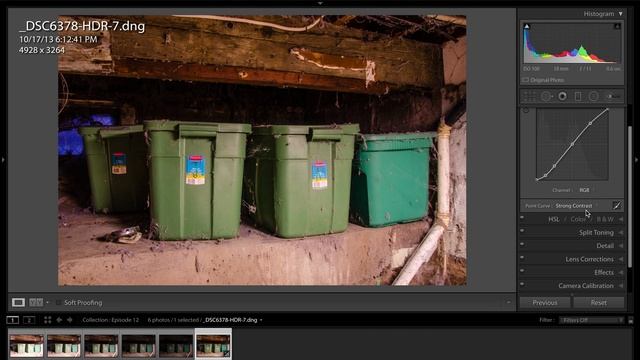
Task: Expand Camera Calibration panel triangle
Action: 621,286
